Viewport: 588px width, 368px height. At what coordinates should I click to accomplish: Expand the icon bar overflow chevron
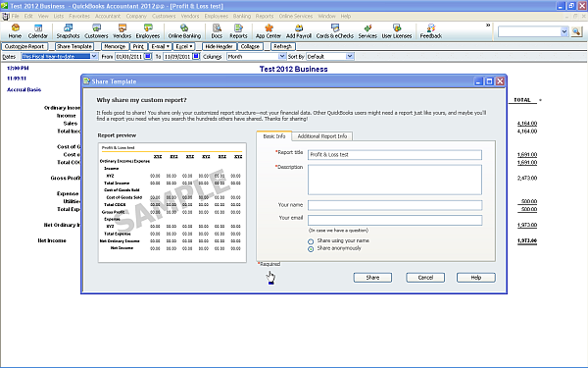[488, 26]
